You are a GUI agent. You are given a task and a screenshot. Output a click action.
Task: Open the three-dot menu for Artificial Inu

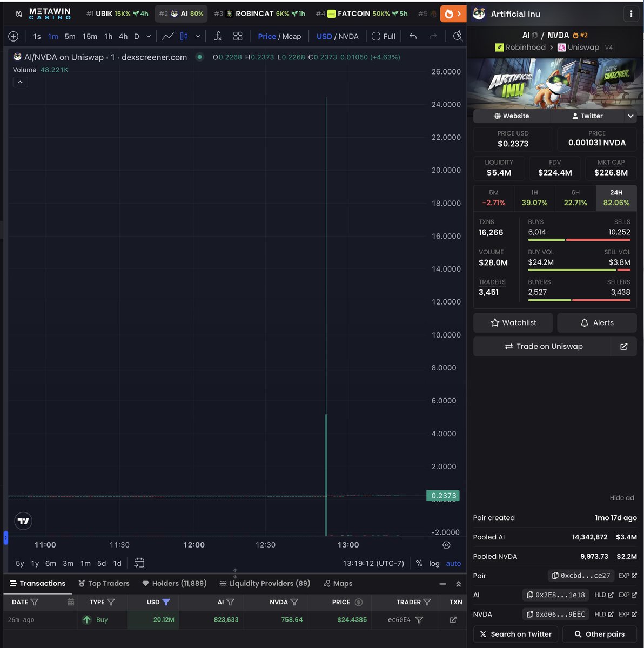pos(631,14)
